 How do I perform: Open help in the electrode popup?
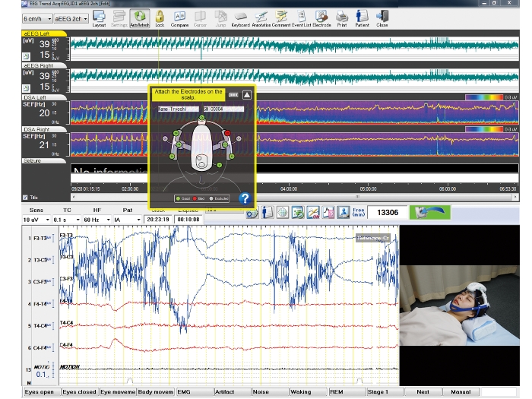[245, 199]
